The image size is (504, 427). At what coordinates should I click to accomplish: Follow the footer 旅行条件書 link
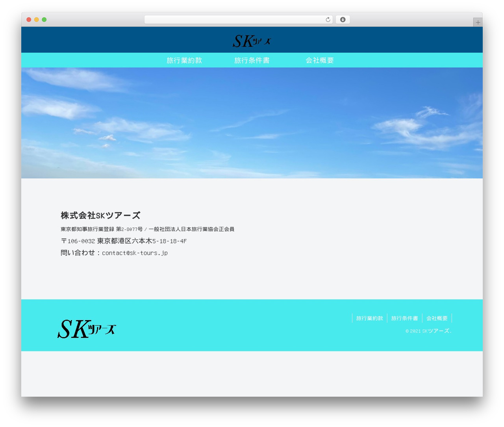pos(405,318)
